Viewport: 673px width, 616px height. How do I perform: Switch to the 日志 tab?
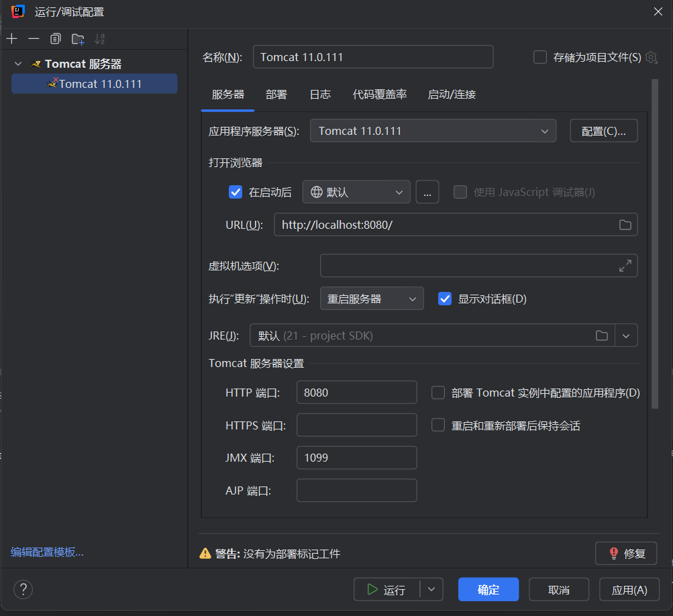click(320, 95)
